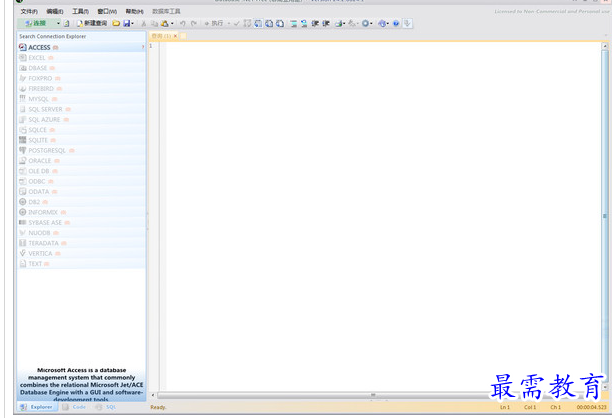Switch to the Code bottom tab

(x=75, y=407)
